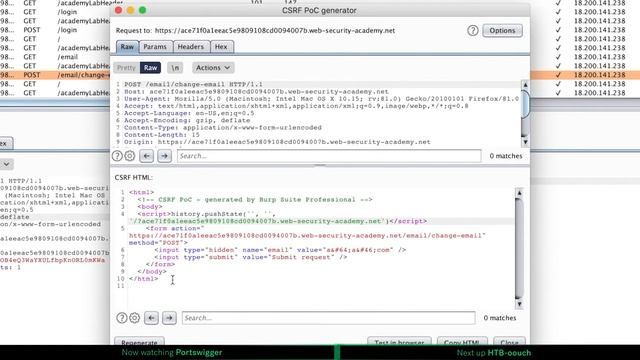
Task: Select the Params tab
Action: click(x=155, y=47)
